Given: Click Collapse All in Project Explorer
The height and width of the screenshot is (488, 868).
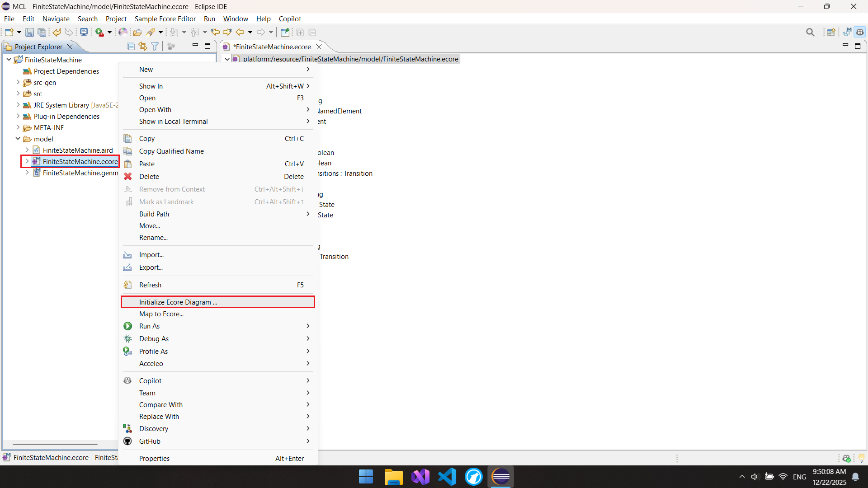Looking at the screenshot, I should pyautogui.click(x=131, y=47).
